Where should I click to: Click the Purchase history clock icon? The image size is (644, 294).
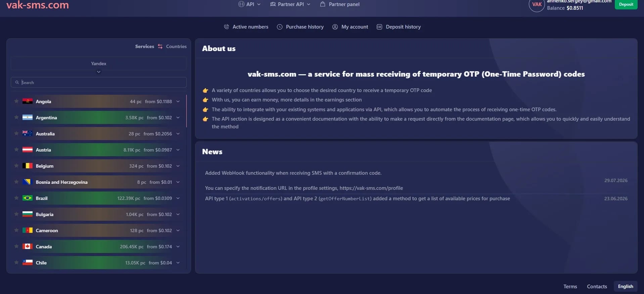280,27
